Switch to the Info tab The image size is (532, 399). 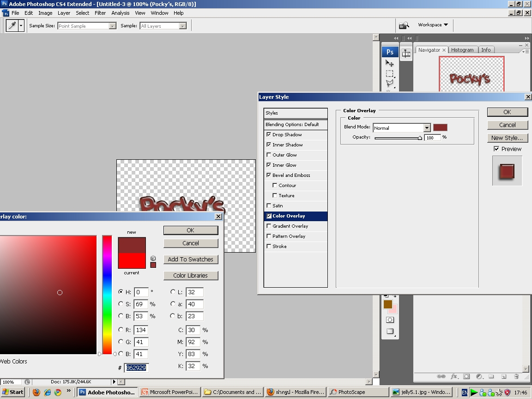coord(486,50)
